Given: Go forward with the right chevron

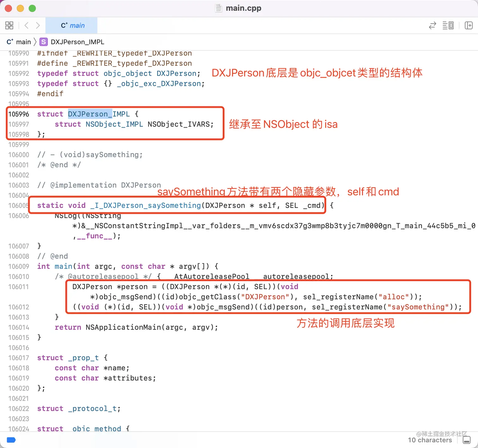Looking at the screenshot, I should 38,25.
